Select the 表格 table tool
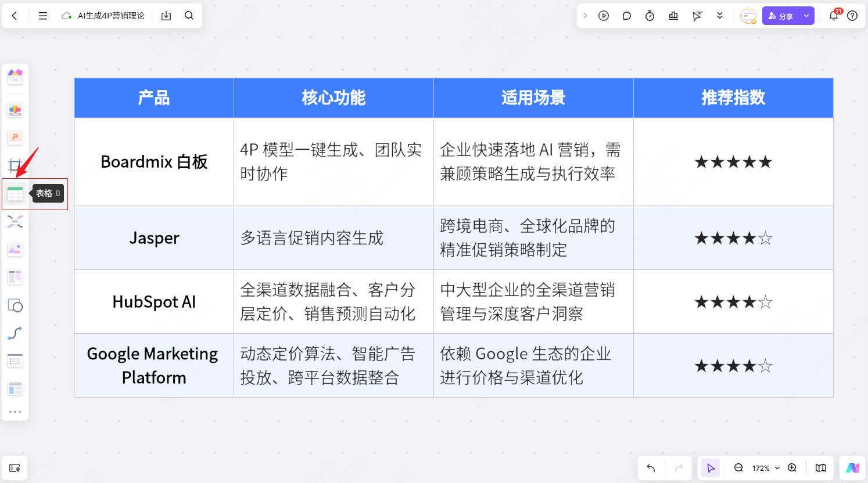Image resolution: width=868 pixels, height=483 pixels. tap(15, 193)
